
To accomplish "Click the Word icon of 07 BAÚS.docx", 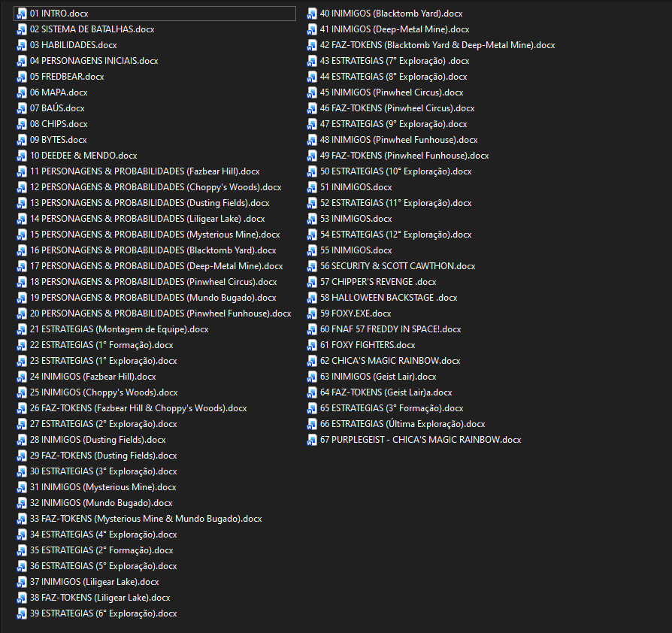I will 22,108.
